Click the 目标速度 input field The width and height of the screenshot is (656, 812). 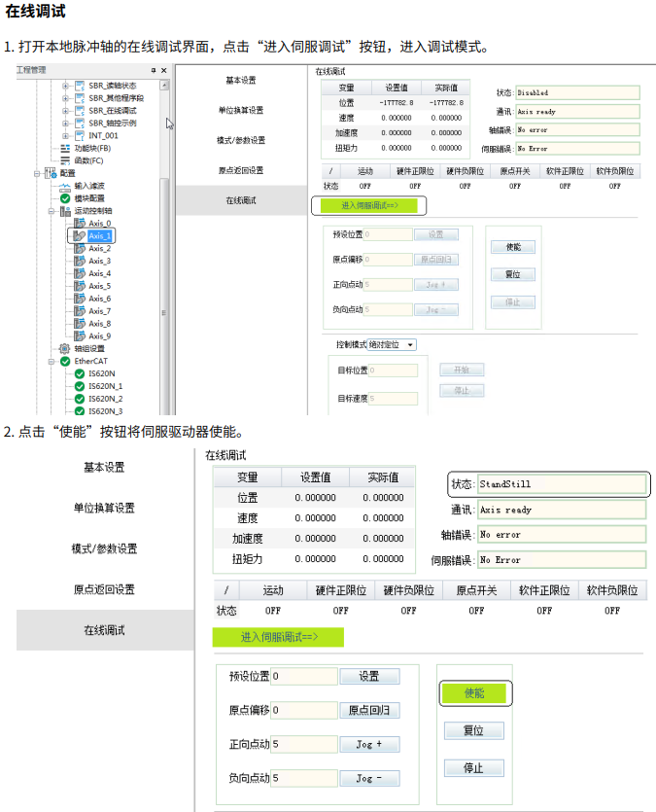393,399
